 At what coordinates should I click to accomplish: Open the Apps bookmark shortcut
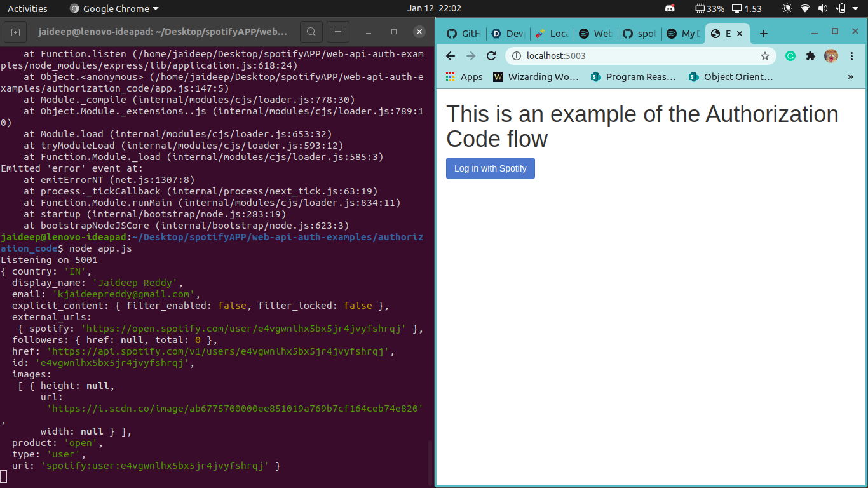464,77
